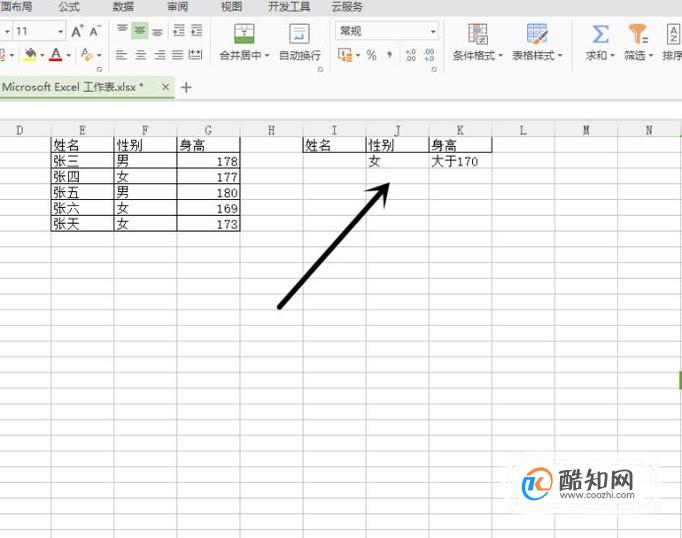Apply distributed alignment
This screenshot has height=538, width=682.
tap(195, 55)
